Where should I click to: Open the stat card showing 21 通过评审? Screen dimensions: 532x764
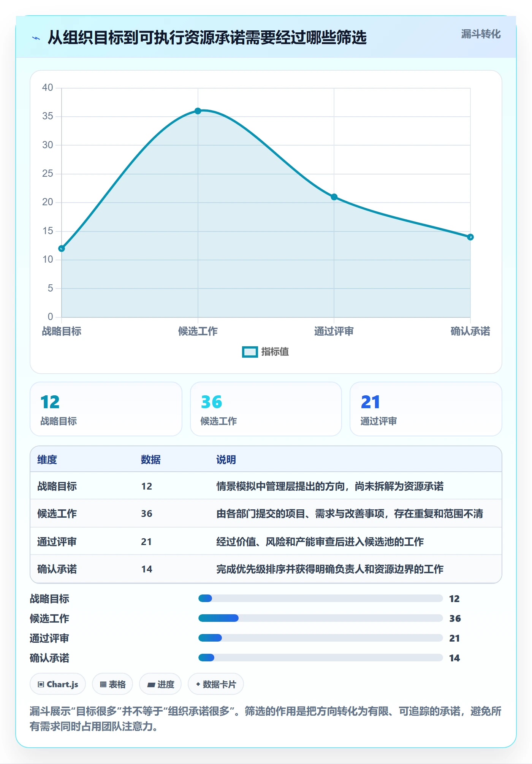coord(426,409)
